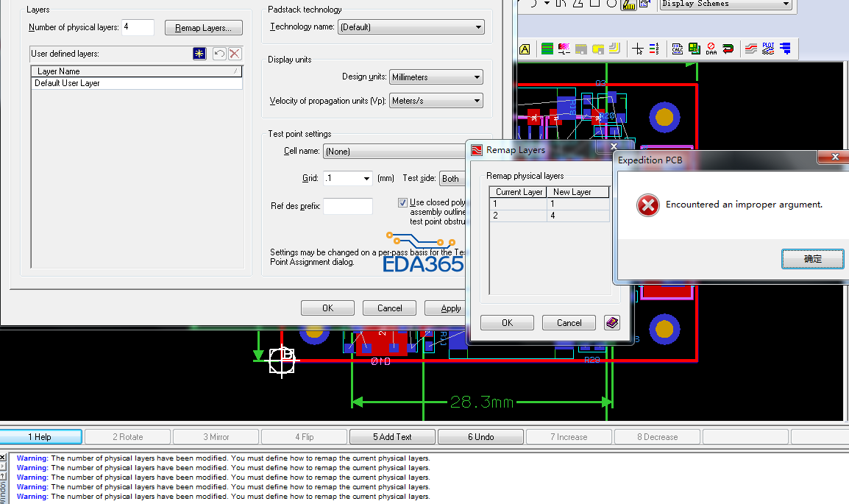The width and height of the screenshot is (849, 504).
Task: Open help book icon in Remap Layers
Action: click(612, 323)
